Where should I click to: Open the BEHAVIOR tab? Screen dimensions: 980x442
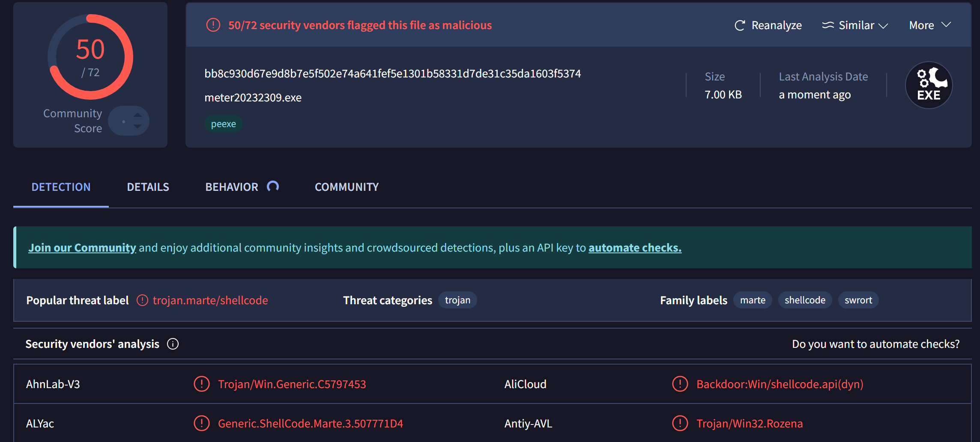pyautogui.click(x=232, y=187)
